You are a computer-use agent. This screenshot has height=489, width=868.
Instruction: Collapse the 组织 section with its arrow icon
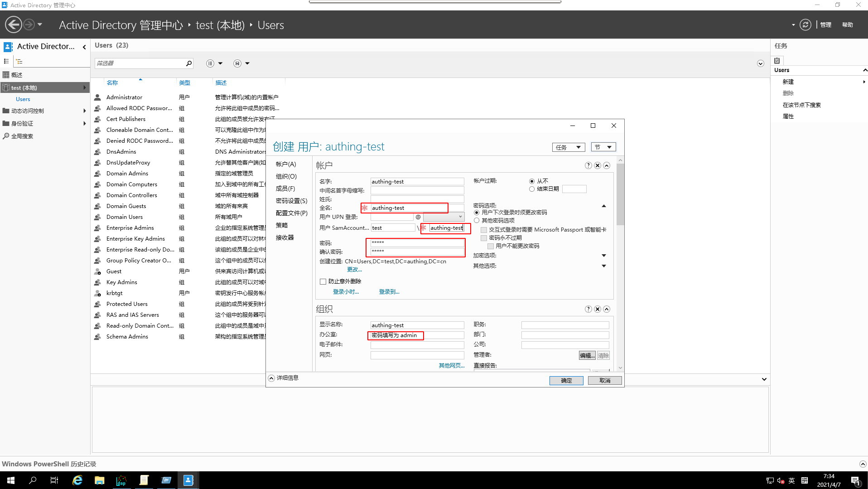click(x=607, y=309)
